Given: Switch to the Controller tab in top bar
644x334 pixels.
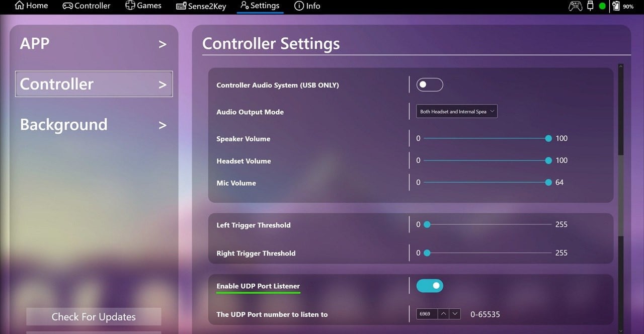Looking at the screenshot, I should click(87, 6).
